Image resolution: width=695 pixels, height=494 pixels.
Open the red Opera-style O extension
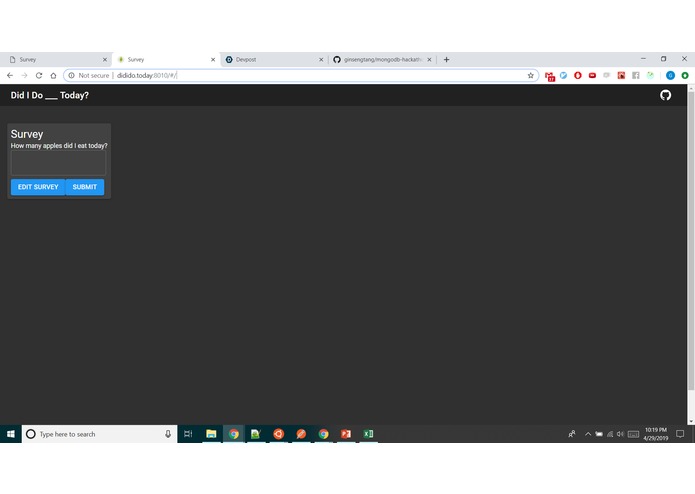pos(578,75)
